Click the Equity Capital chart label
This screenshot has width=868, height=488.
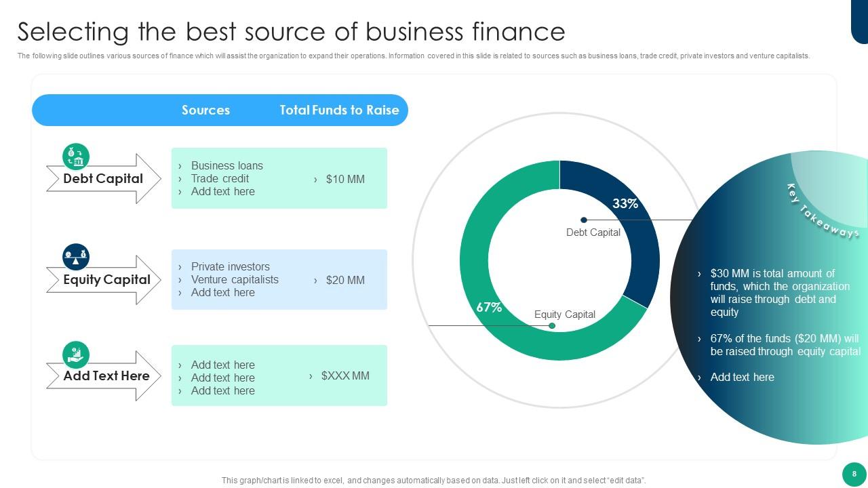coord(564,314)
